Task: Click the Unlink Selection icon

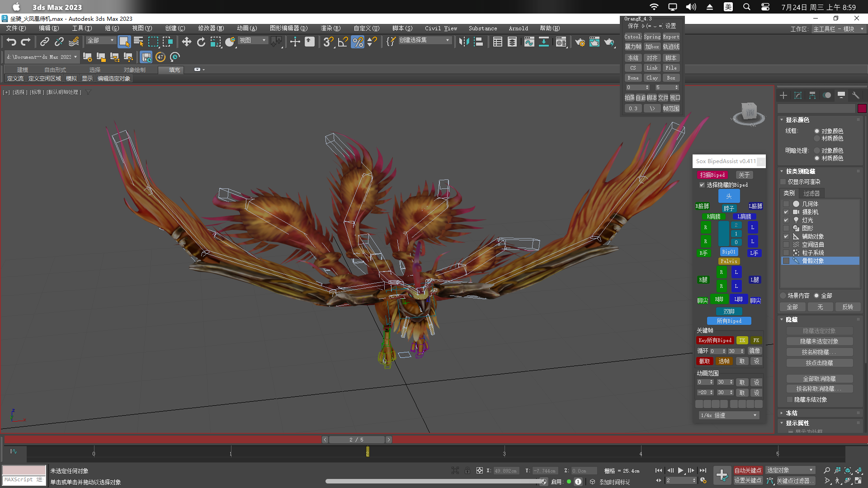Action: (x=59, y=42)
